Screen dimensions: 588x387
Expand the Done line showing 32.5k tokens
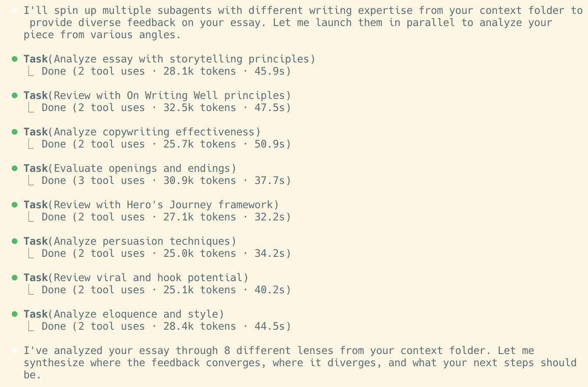(x=166, y=108)
